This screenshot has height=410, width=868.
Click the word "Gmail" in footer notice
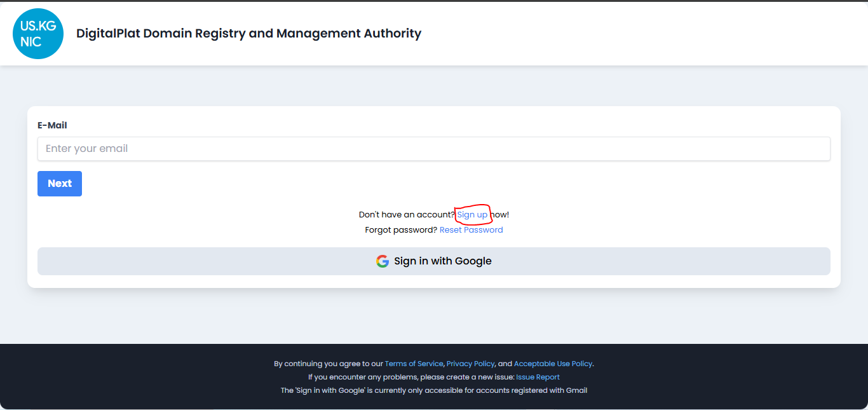pyautogui.click(x=575, y=390)
